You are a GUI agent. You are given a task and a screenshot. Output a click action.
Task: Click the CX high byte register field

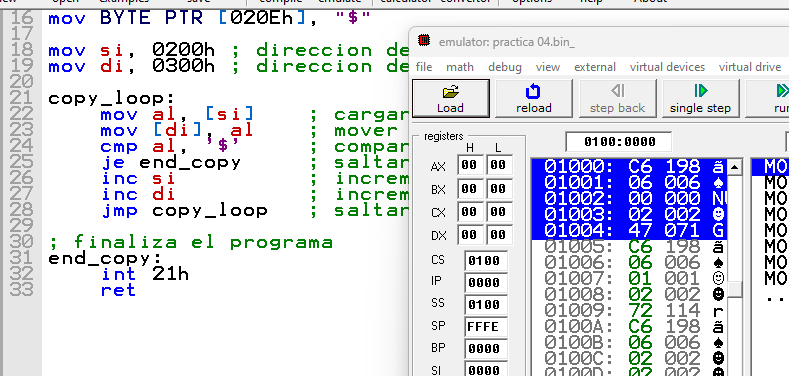pos(470,212)
